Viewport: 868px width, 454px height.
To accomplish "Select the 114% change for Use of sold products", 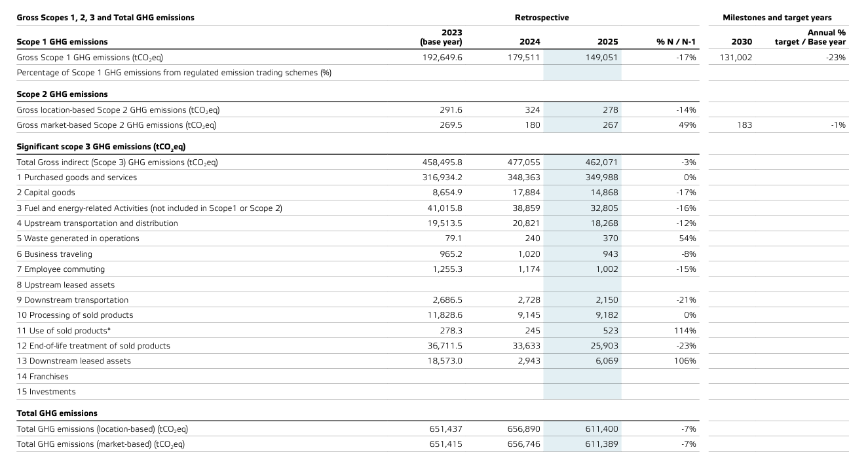I will click(685, 330).
